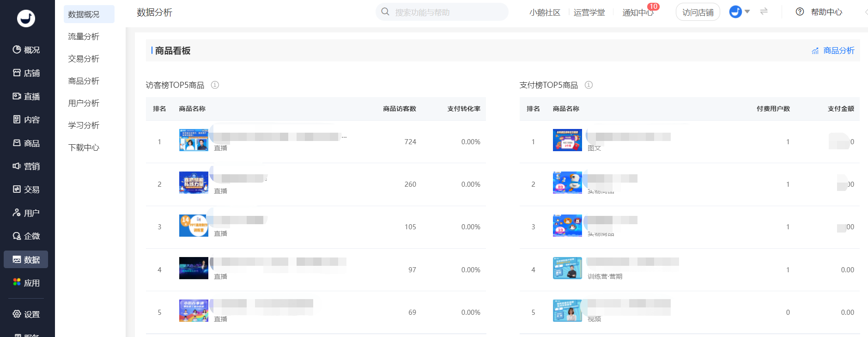The width and height of the screenshot is (868, 337).
Task: Open 设置 in the sidebar
Action: [26, 314]
